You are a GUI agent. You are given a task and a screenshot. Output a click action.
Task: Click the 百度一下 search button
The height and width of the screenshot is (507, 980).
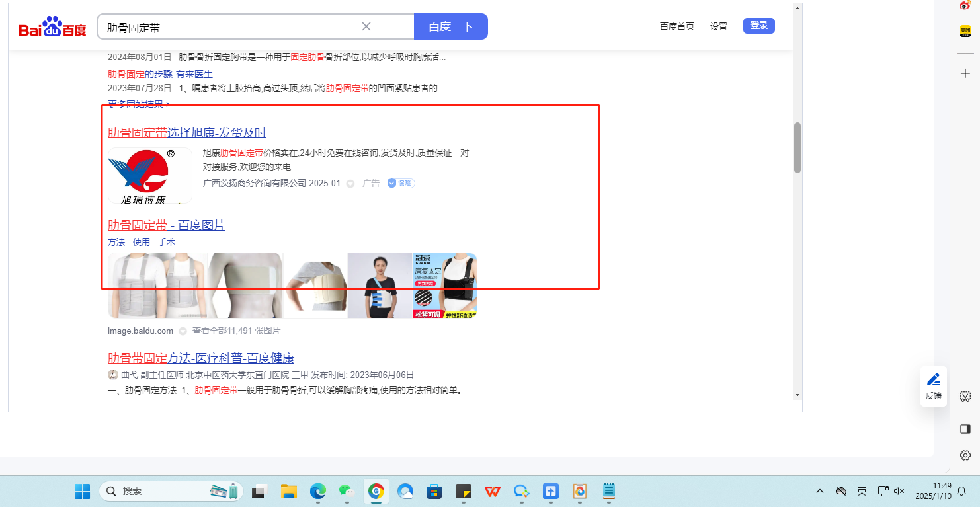coord(451,26)
